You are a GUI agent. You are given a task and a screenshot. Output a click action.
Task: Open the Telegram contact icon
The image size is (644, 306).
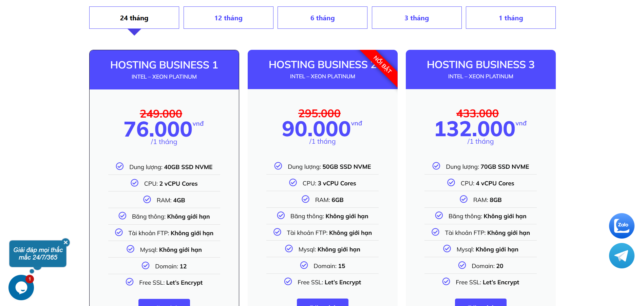tap(621, 256)
